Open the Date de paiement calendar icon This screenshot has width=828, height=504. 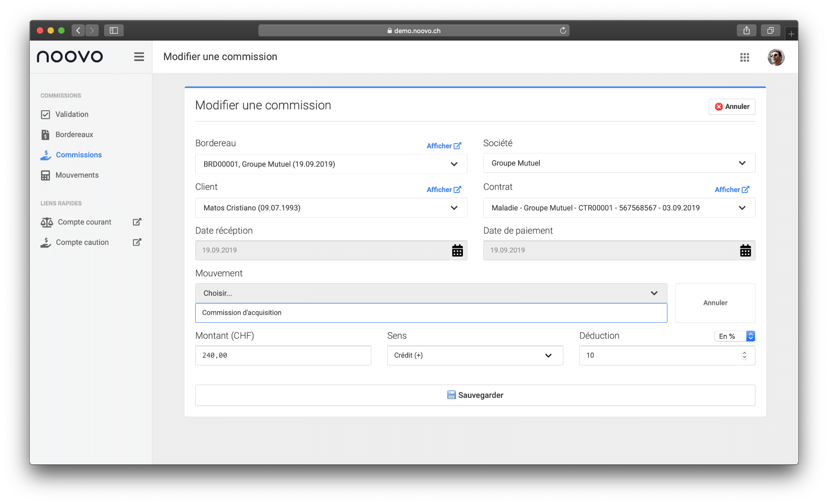(745, 251)
